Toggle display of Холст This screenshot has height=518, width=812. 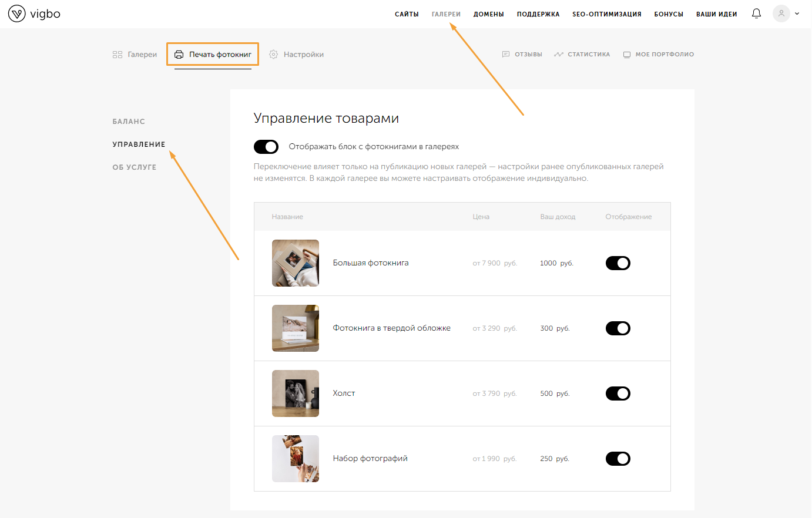point(618,393)
